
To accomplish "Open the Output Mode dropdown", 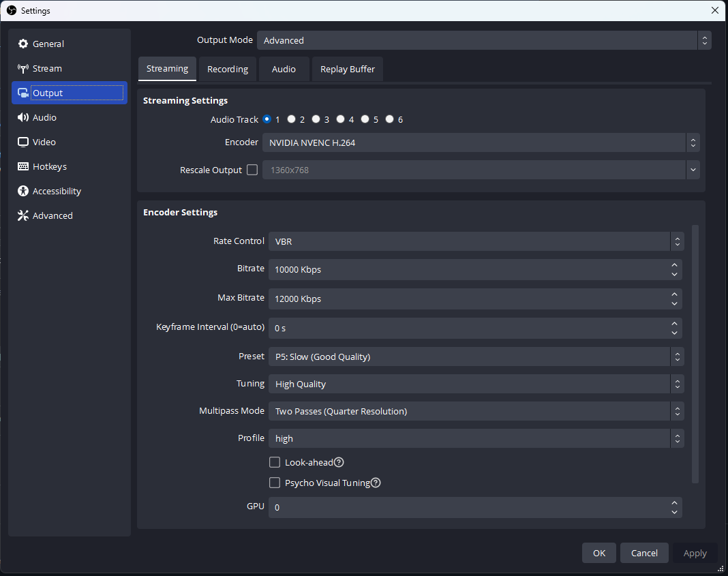I will tap(484, 40).
